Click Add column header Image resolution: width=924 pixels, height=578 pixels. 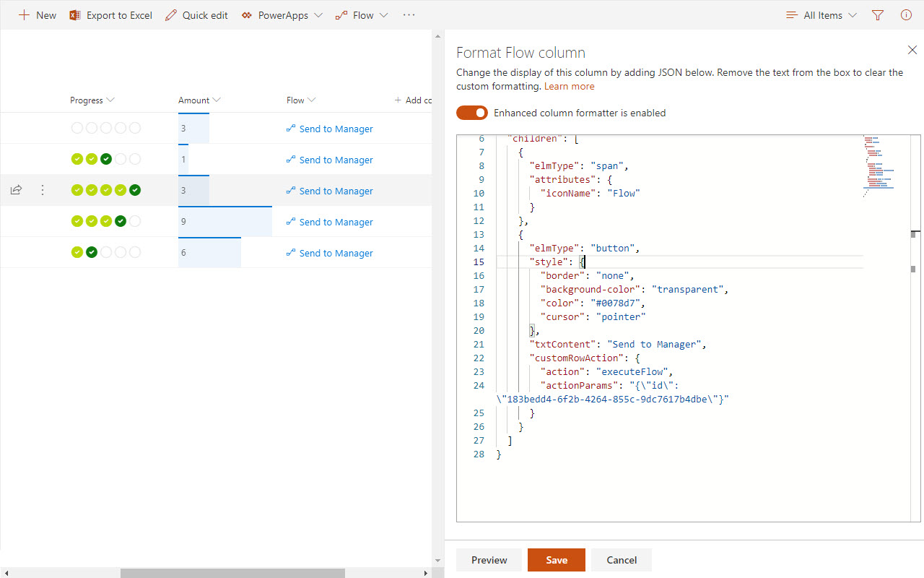point(413,100)
